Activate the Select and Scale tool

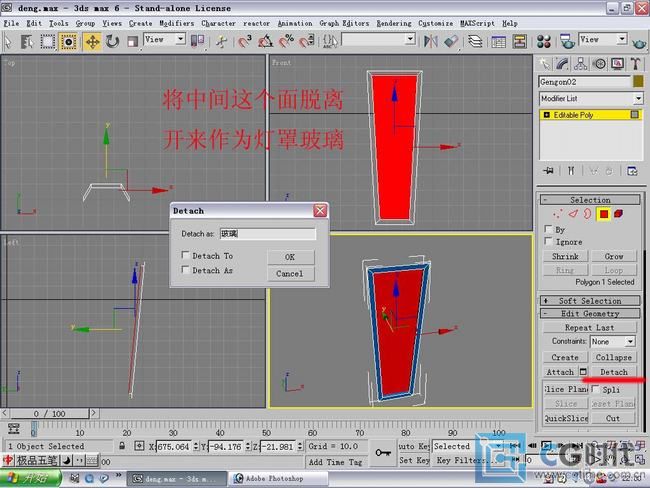[132, 41]
